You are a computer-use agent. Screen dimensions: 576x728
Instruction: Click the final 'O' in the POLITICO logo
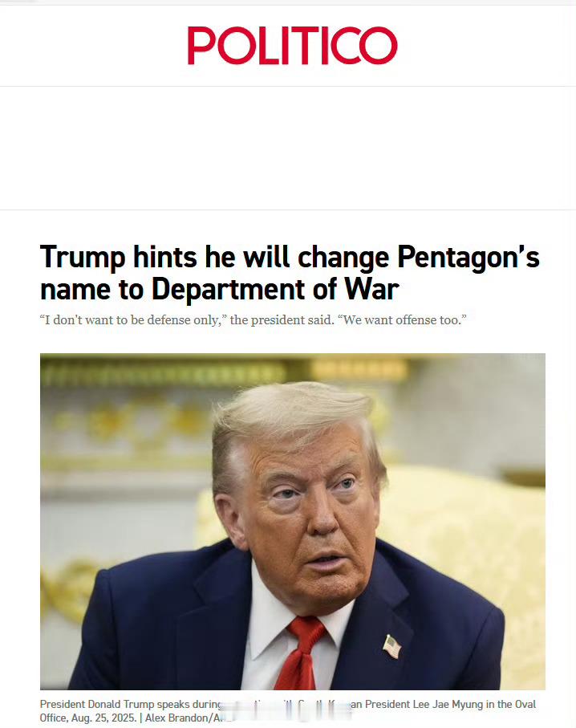[378, 46]
